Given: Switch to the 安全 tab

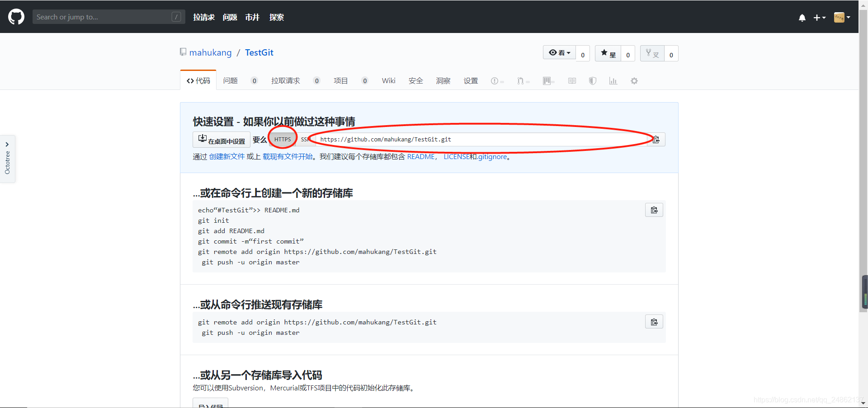Looking at the screenshot, I should pos(416,80).
